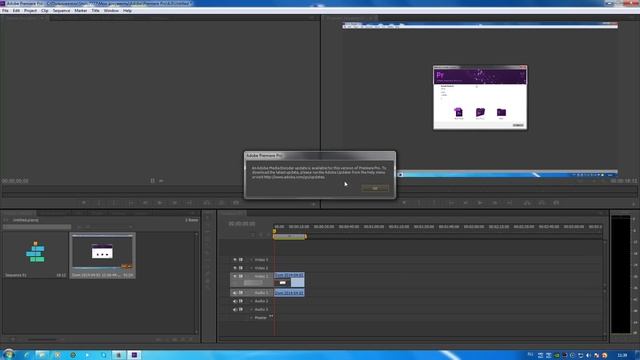Screen dimensions: 640x360
Task: Mark Out in Program monitor
Action: 434,203
